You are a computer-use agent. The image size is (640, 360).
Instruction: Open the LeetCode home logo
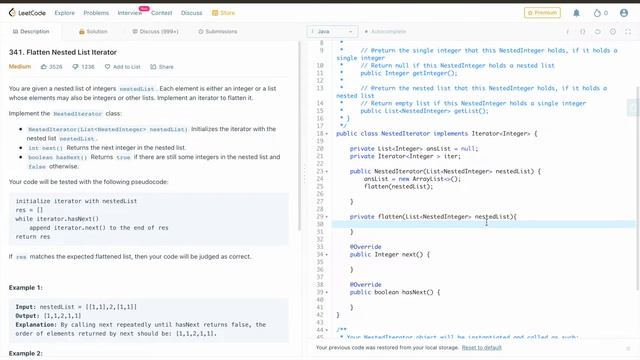pyautogui.click(x=27, y=13)
